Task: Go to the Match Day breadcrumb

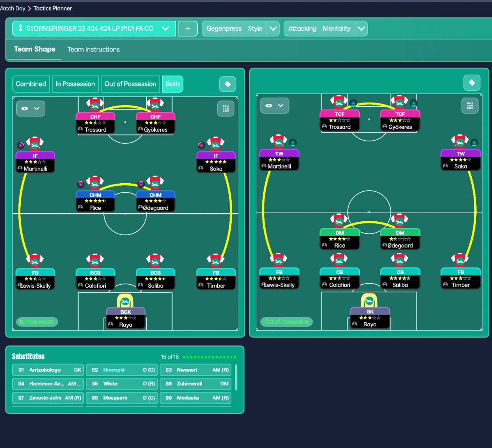Action: coord(13,8)
